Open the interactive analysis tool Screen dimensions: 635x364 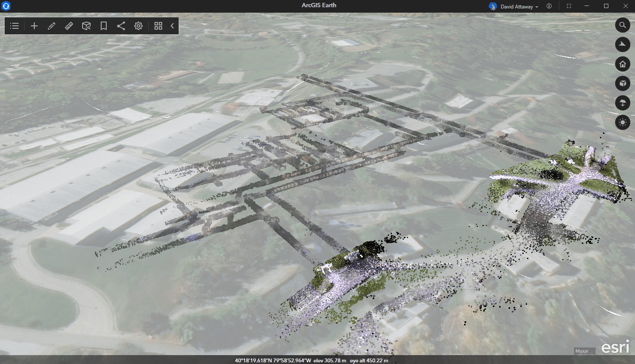[x=86, y=26]
